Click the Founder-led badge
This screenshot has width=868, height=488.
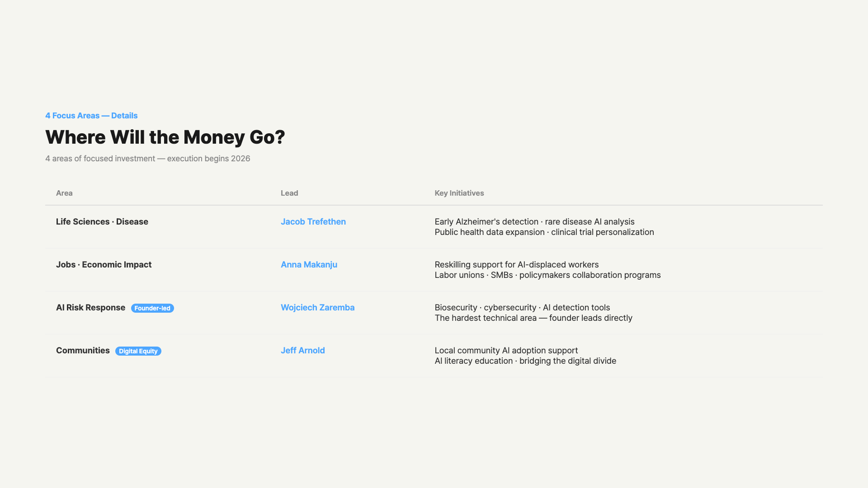pos(152,308)
